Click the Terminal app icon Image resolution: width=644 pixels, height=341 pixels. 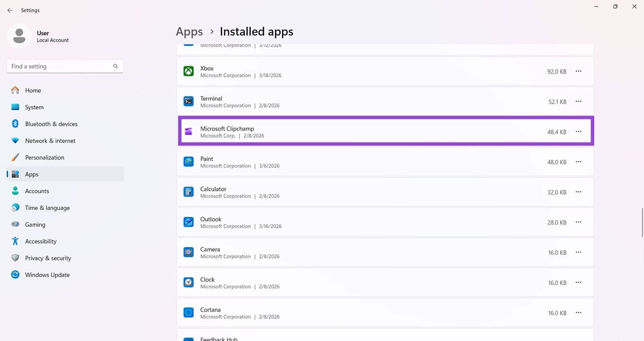pos(189,101)
